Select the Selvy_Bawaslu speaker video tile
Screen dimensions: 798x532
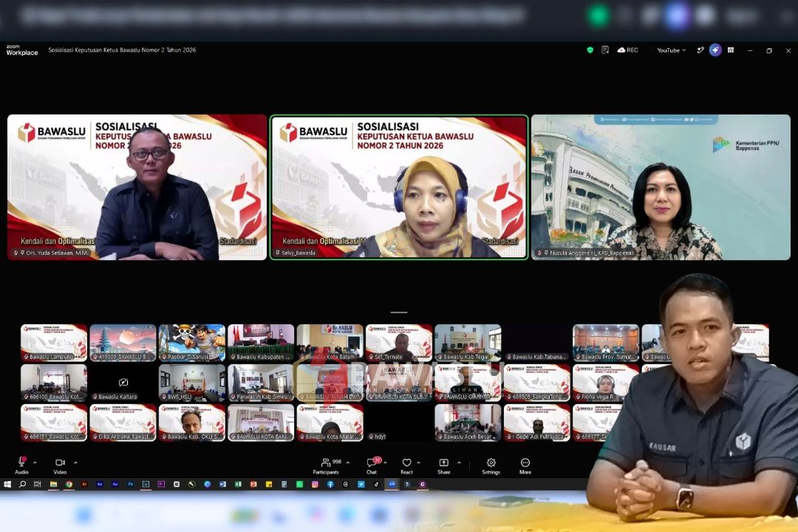(x=399, y=188)
